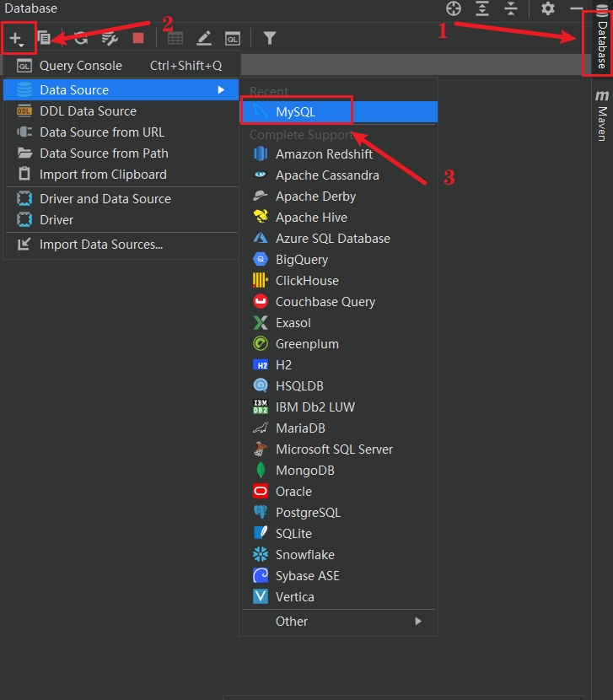Choose Amazon Redshift data source
The height and width of the screenshot is (700, 613).
339,154
